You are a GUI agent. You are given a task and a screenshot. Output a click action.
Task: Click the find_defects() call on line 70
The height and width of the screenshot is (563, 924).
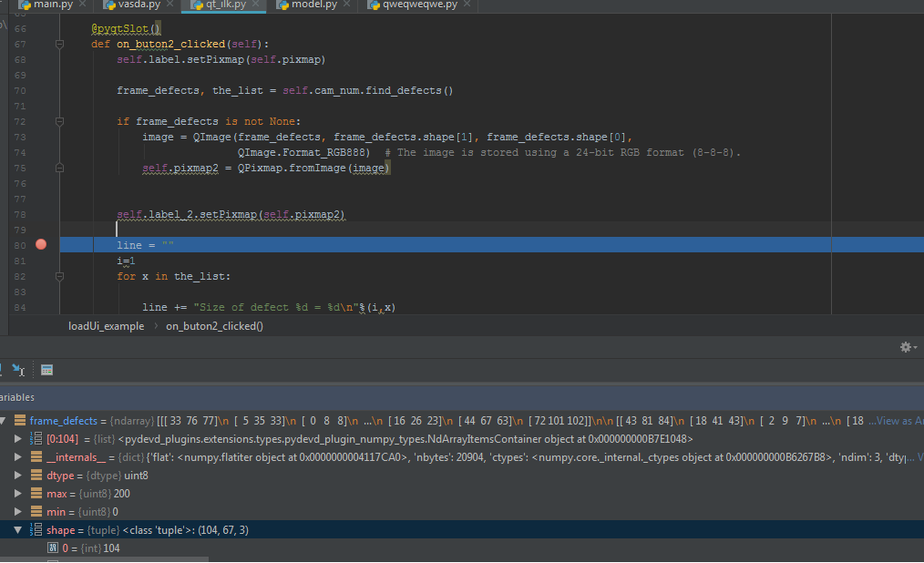pos(409,90)
